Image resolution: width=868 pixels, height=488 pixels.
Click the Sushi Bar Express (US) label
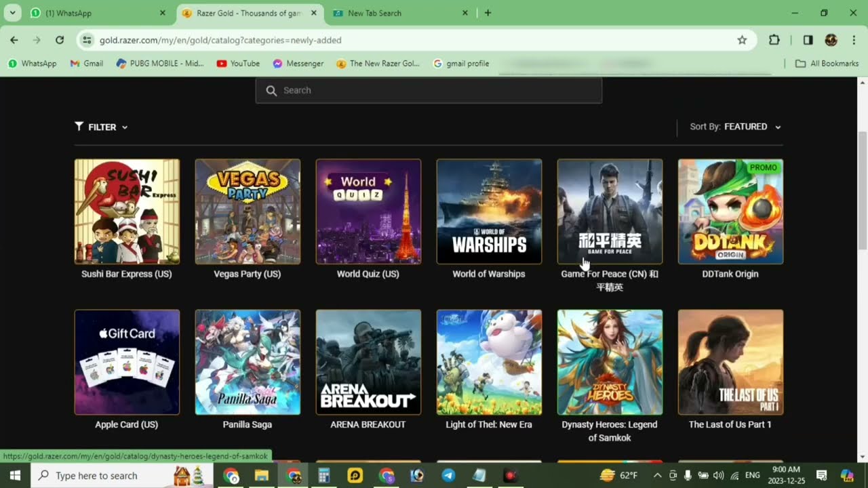coord(127,274)
